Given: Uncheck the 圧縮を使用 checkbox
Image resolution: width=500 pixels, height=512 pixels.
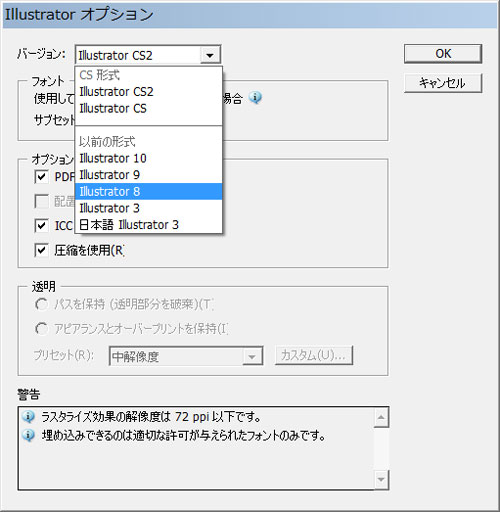Looking at the screenshot, I should tap(41, 250).
